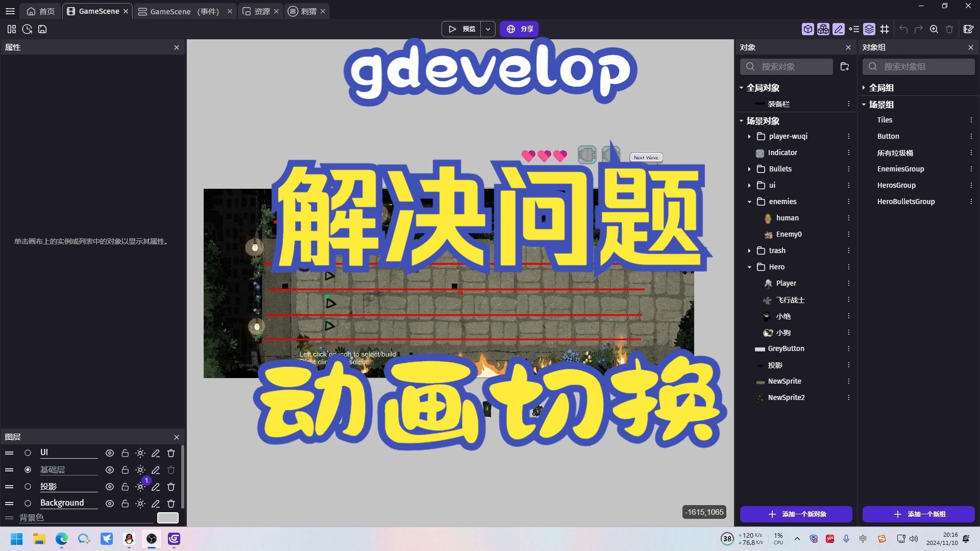Click the redo arrow icon in toolbar
The width and height of the screenshot is (980, 551).
(x=919, y=29)
